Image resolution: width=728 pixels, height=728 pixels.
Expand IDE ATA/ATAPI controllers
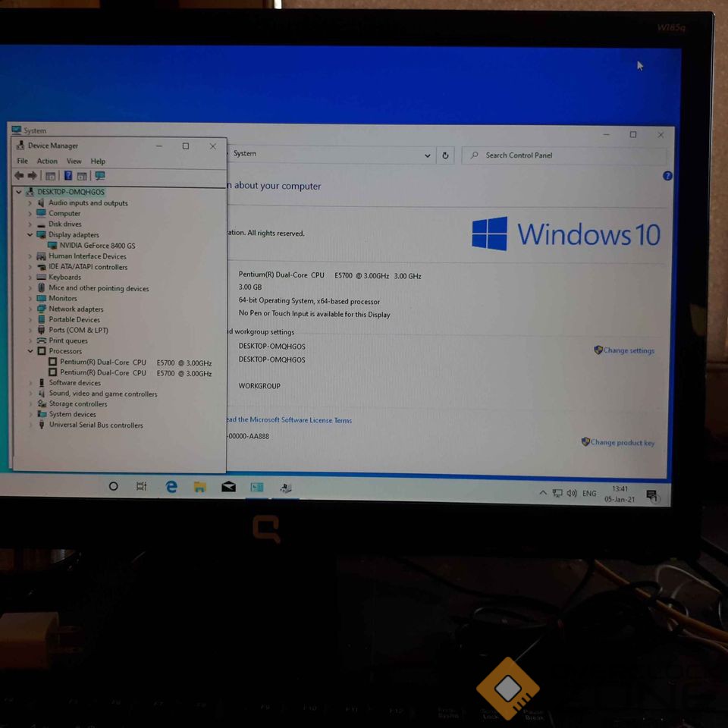coord(30,267)
